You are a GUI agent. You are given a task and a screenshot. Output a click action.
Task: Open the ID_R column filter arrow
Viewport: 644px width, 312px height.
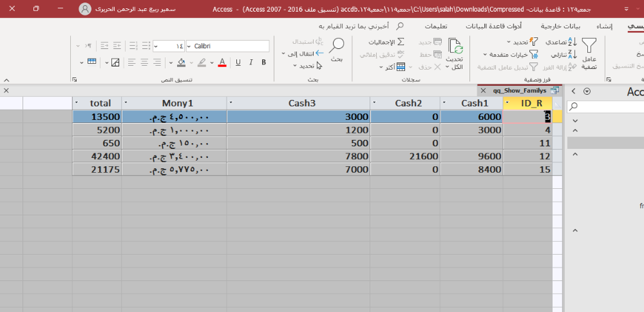click(x=508, y=103)
